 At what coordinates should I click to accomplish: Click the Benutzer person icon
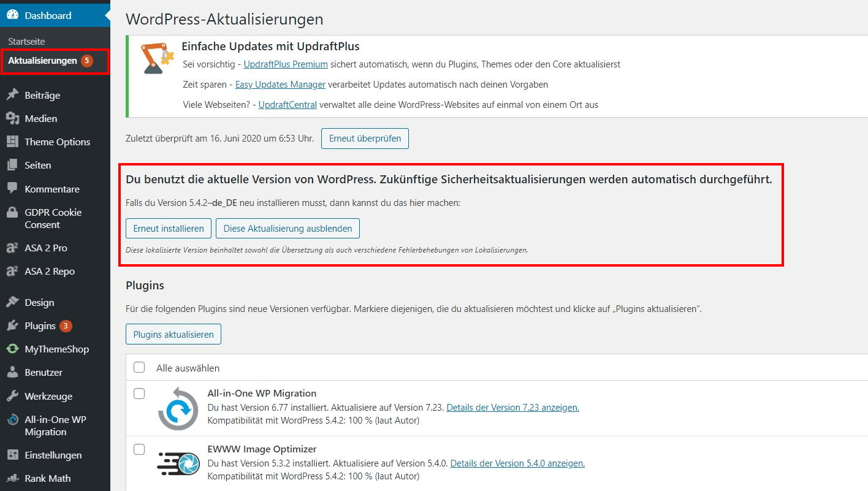[x=12, y=372]
